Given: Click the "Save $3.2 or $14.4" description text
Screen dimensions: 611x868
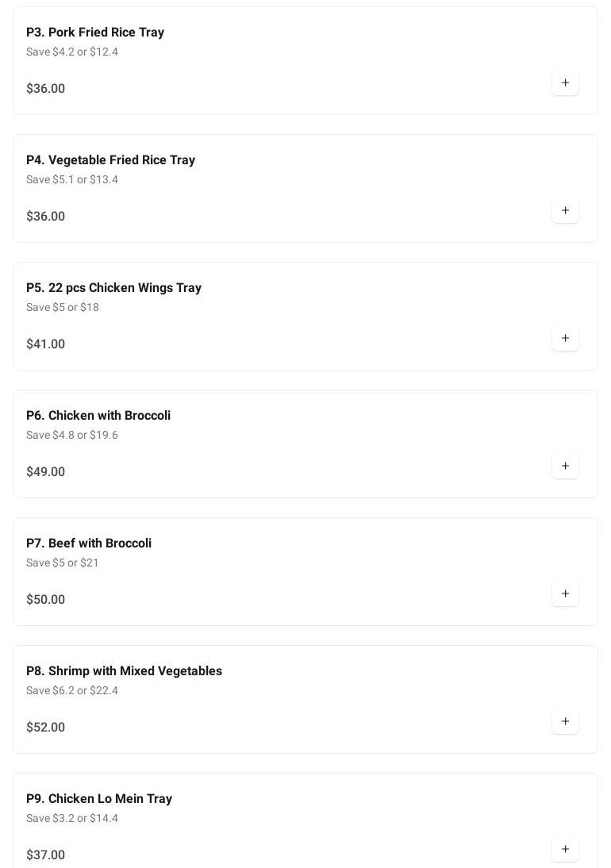Looking at the screenshot, I should click(72, 819).
